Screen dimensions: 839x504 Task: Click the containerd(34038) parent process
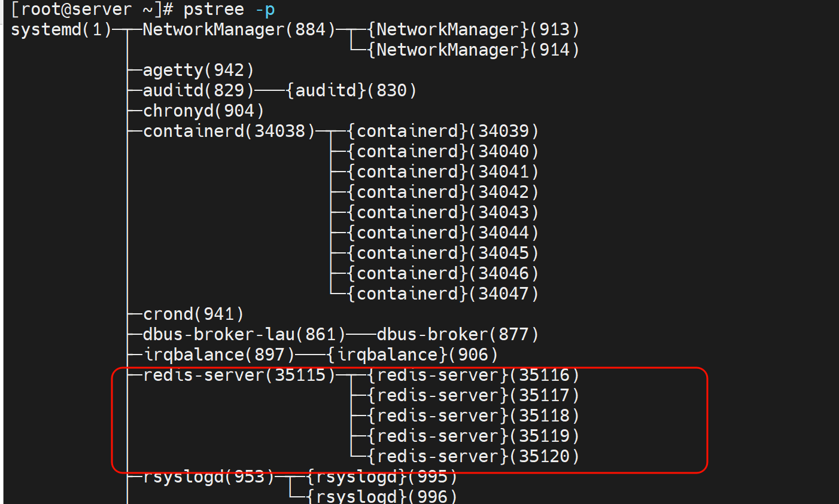click(229, 132)
